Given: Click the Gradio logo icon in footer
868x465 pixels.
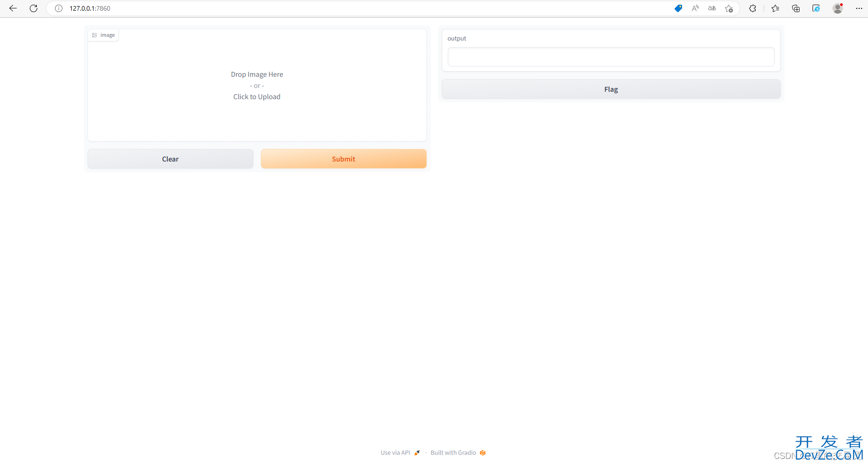Looking at the screenshot, I should click(x=483, y=453).
